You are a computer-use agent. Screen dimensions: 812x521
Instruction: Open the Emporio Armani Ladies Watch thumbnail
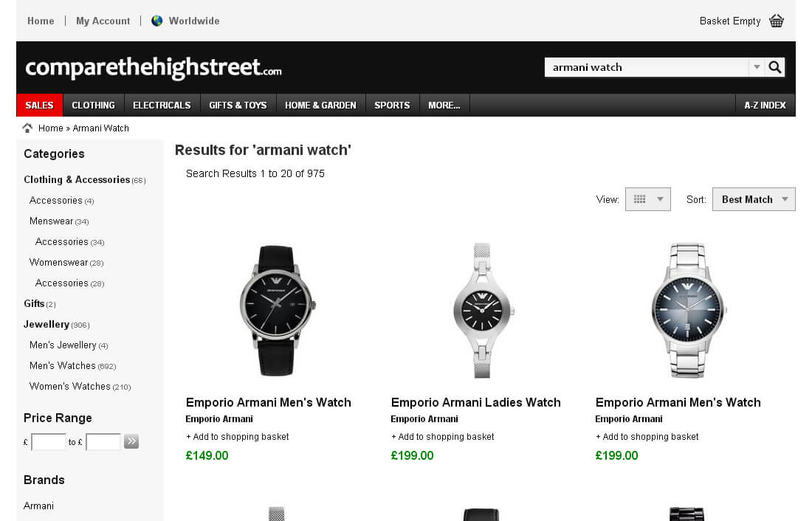(x=482, y=310)
